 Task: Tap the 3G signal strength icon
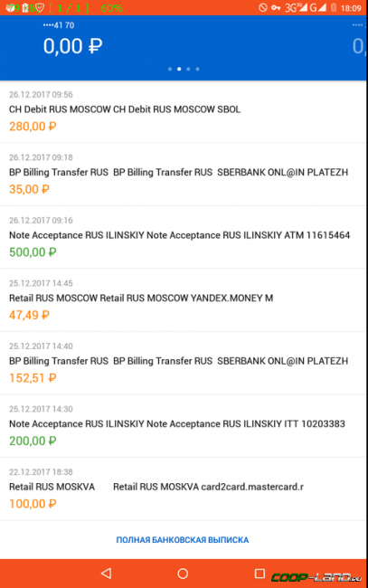(x=296, y=7)
